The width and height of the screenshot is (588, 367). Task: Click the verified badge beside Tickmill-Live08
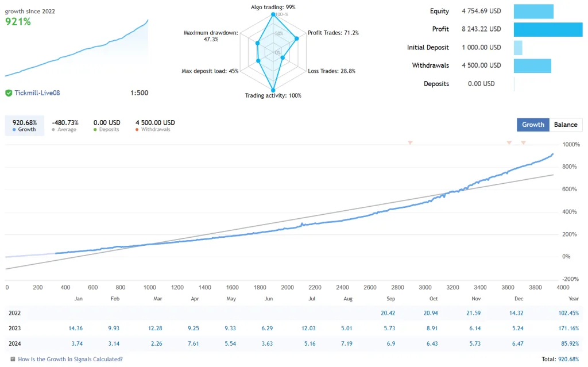9,92
